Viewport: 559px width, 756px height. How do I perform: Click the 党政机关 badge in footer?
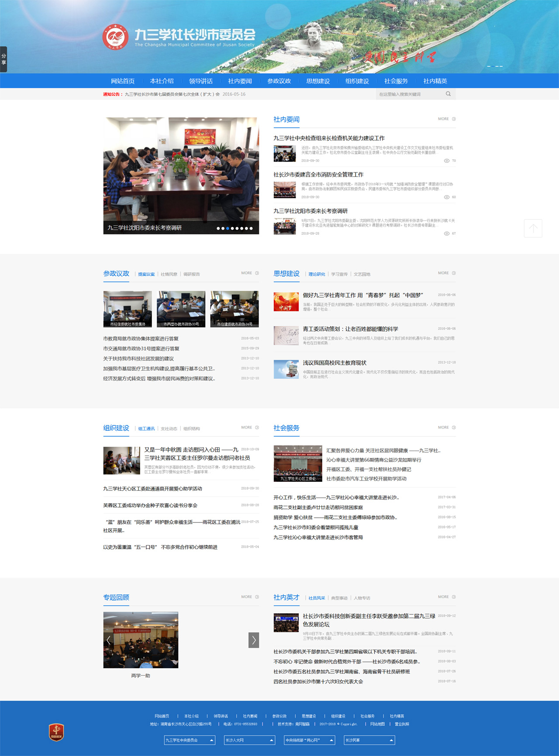coord(56,732)
